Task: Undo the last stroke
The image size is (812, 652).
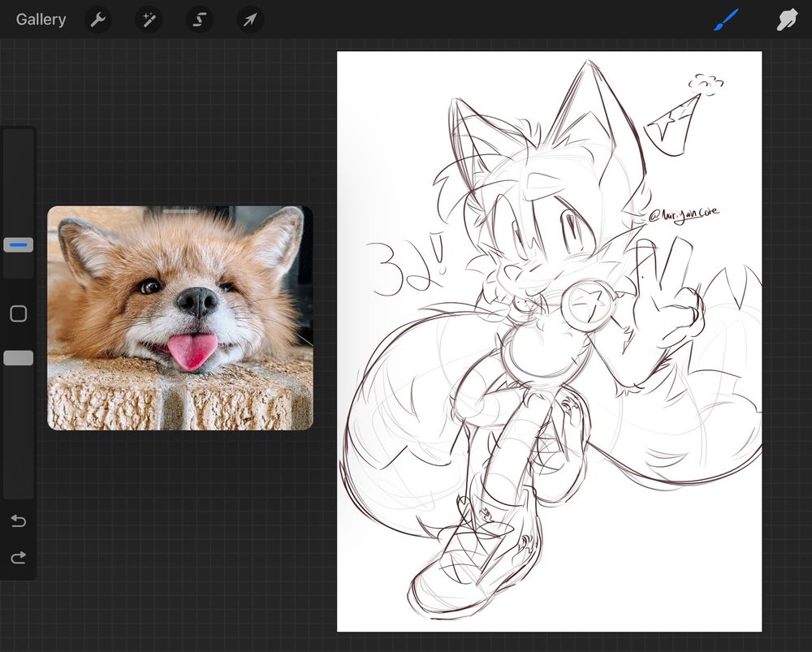Action: 18,520
